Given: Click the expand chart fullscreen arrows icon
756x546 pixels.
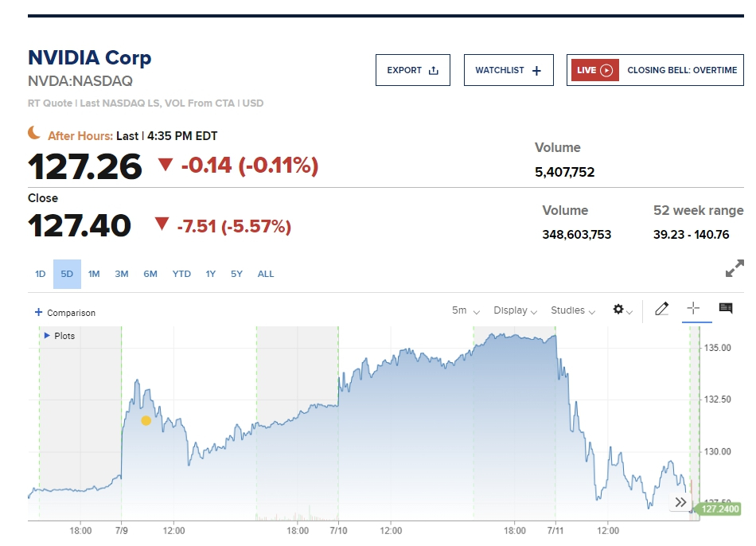Looking at the screenshot, I should coord(735,269).
